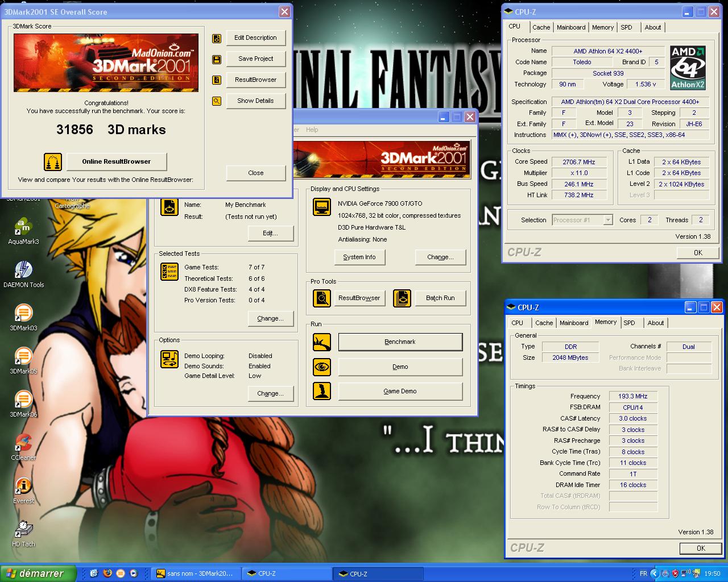Click the AMD Athlon 64 X2 logo
Viewport: 728px width, 582px height.
pos(688,68)
